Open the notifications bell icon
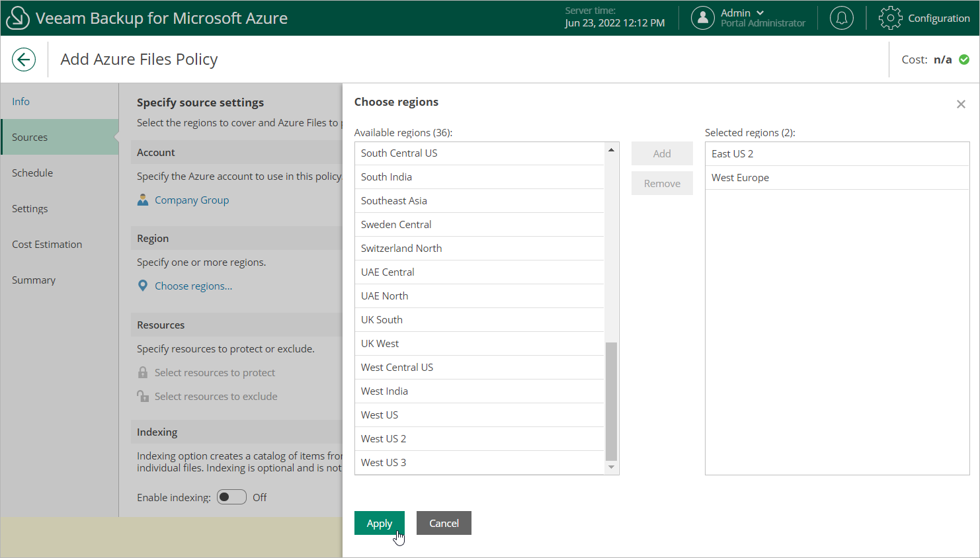This screenshot has height=558, width=980. coord(842,18)
